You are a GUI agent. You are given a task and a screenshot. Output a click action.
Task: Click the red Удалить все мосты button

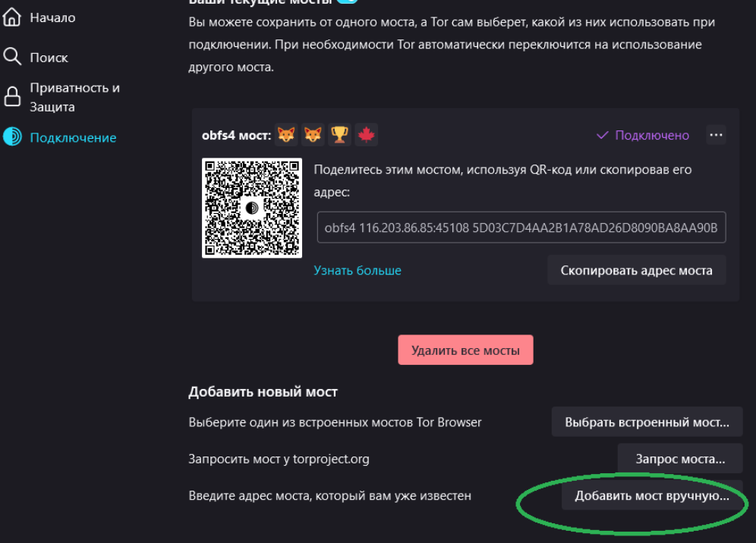coord(465,350)
